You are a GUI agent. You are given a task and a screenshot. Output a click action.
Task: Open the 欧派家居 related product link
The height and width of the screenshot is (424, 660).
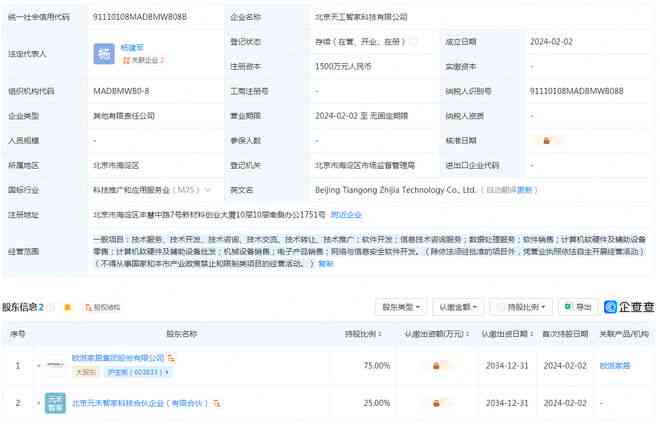point(615,365)
